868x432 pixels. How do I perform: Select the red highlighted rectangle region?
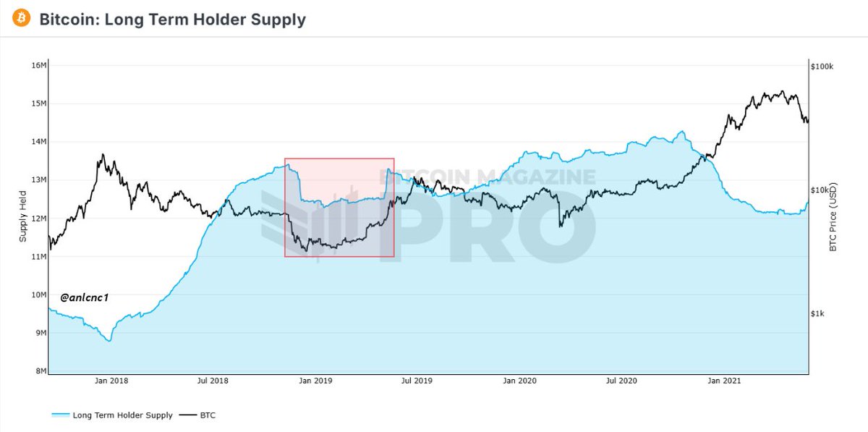click(339, 207)
